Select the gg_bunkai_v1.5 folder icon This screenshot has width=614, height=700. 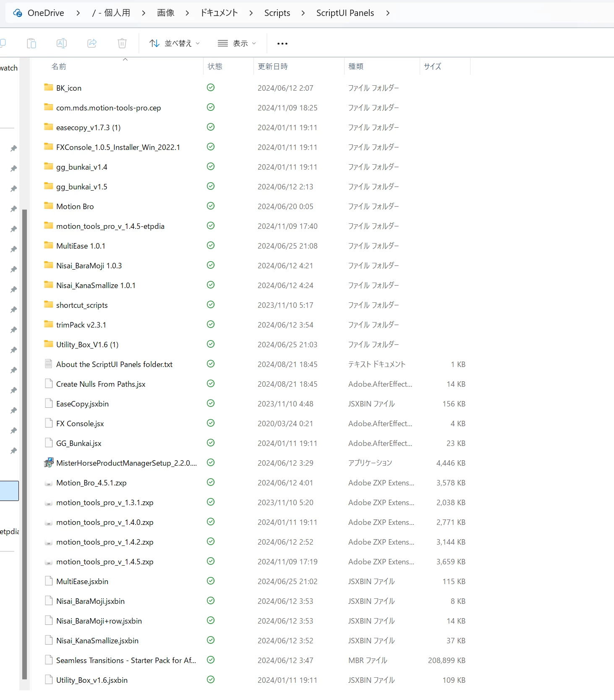point(49,186)
